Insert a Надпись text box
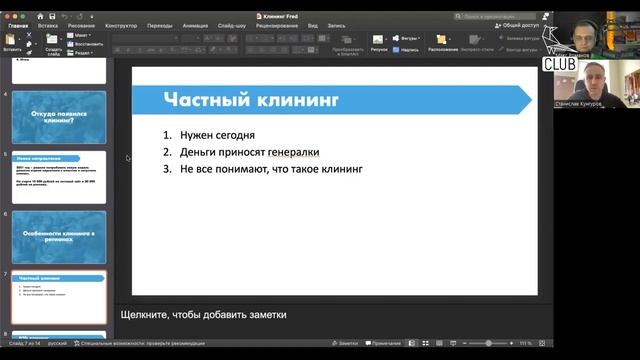Viewport: 640px width, 360px height. pos(405,50)
